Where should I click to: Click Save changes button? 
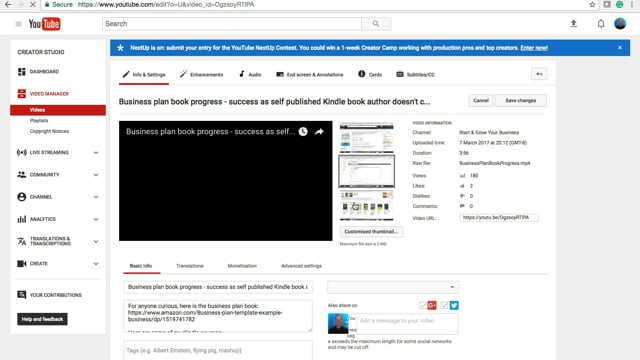pyautogui.click(x=520, y=100)
